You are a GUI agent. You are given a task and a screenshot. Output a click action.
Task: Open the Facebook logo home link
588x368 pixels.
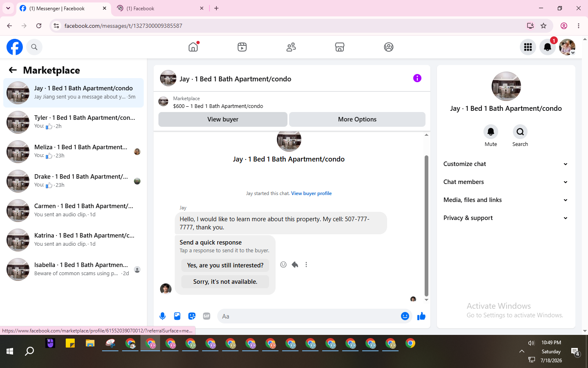click(15, 47)
